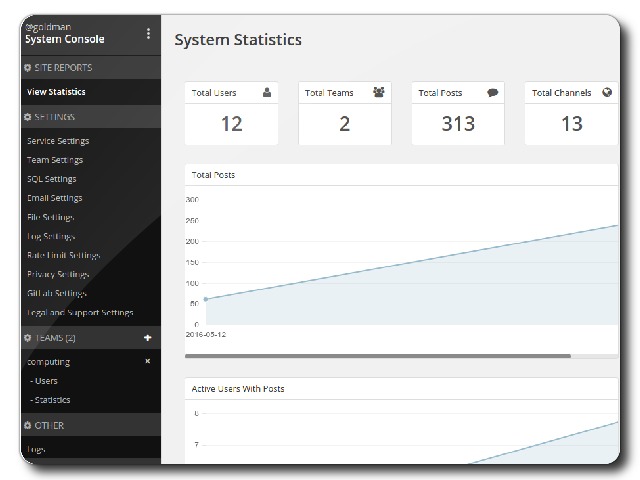This screenshot has width=640, height=480.
Task: Click the gear icon beside Settings header
Action: pyautogui.click(x=27, y=117)
